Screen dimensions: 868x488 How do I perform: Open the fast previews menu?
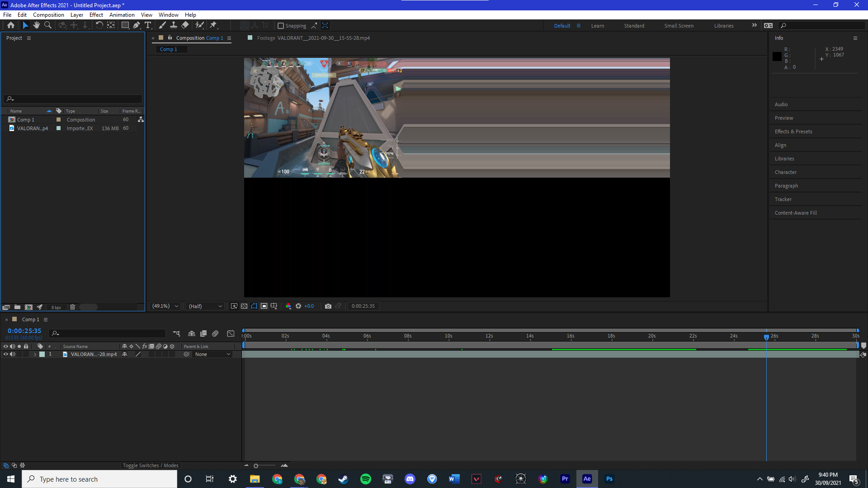pos(234,306)
